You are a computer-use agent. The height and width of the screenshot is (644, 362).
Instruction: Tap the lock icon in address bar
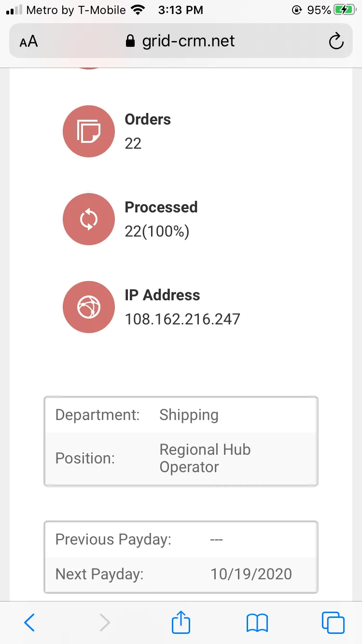coord(130,41)
